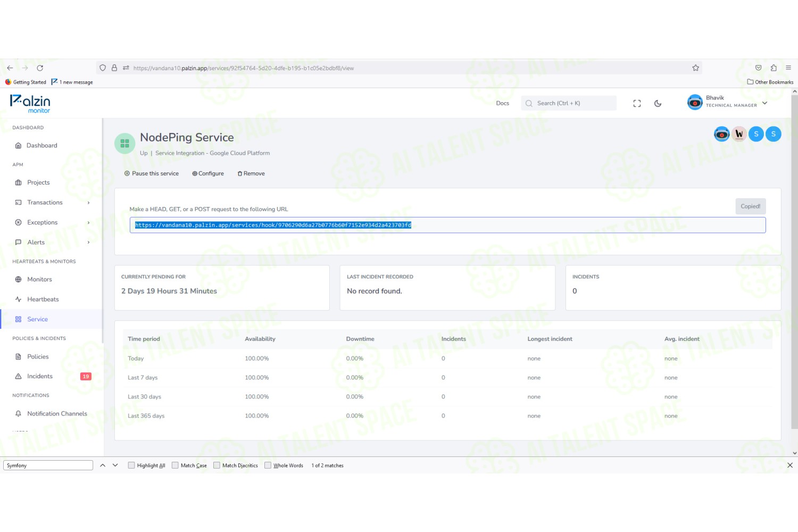Click the Copied! button
The height and width of the screenshot is (532, 798).
pos(751,206)
